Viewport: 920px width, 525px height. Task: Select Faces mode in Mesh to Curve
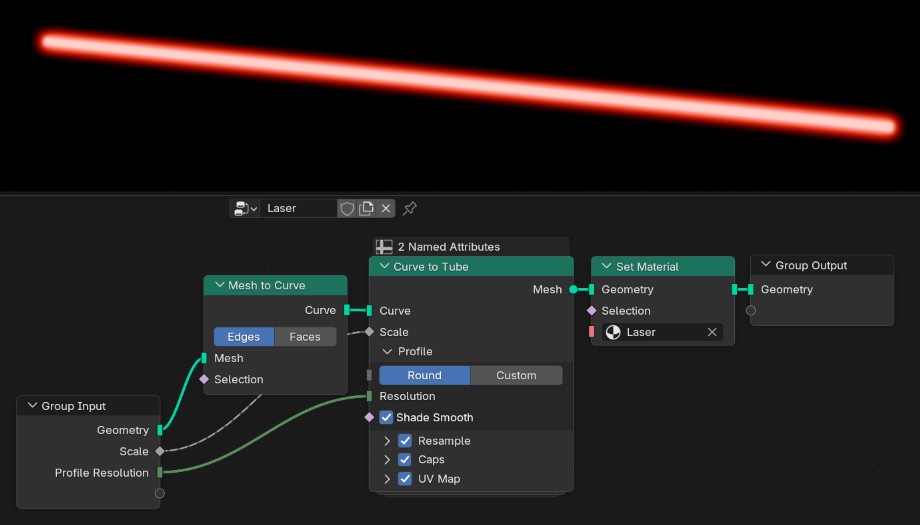coord(305,337)
